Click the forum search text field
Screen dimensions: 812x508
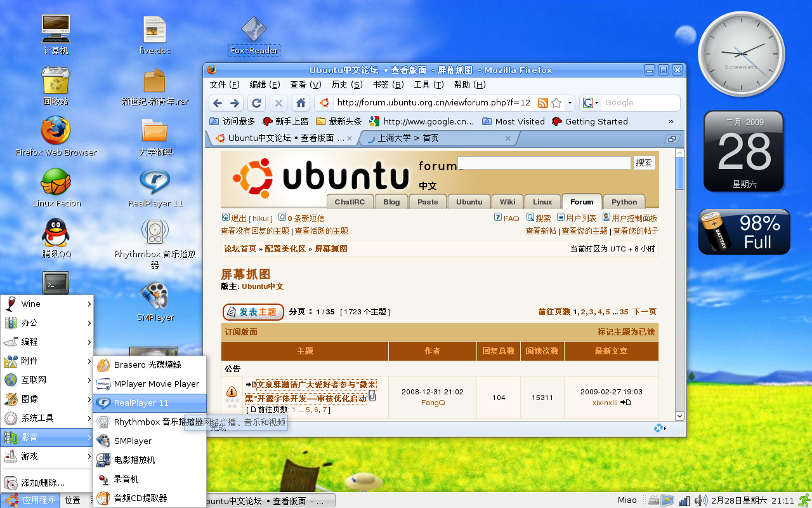(x=544, y=163)
